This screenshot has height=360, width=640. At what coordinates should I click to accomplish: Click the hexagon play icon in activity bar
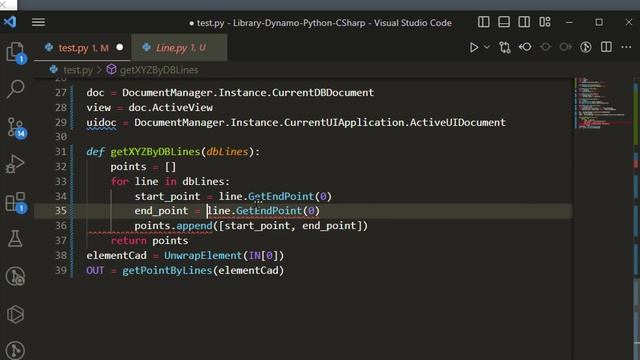pyautogui.click(x=16, y=314)
